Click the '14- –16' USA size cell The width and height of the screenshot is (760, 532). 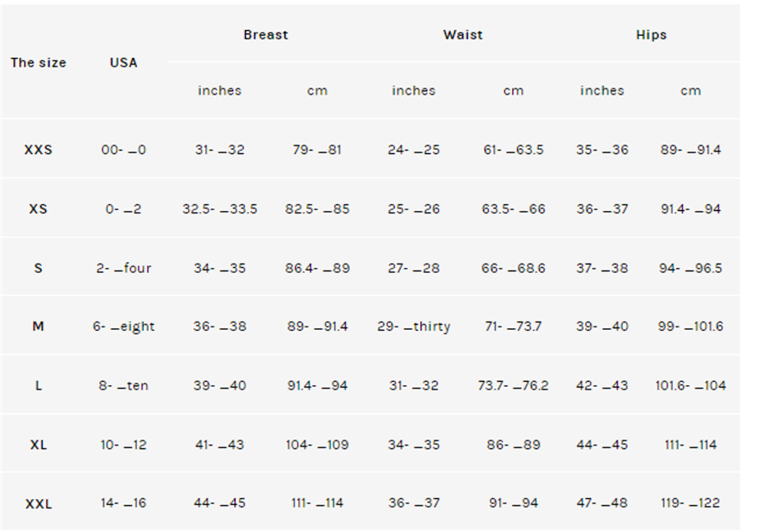(x=123, y=503)
